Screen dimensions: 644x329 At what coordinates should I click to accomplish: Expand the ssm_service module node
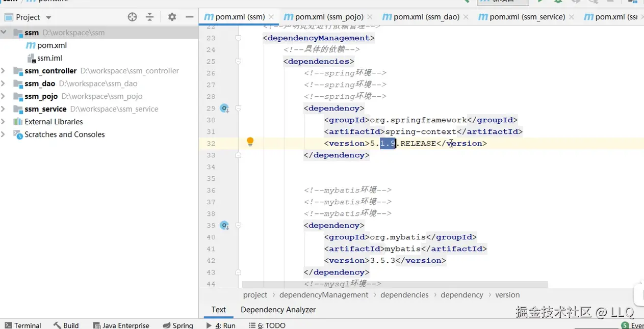click(4, 109)
